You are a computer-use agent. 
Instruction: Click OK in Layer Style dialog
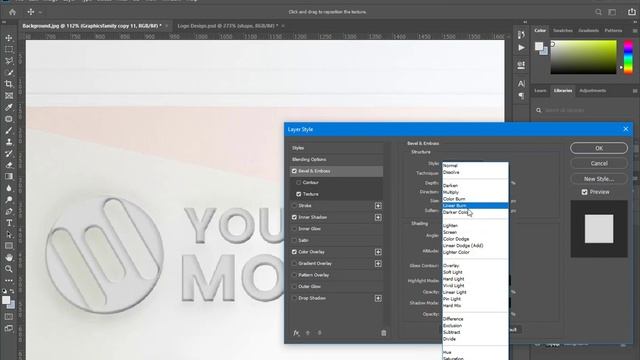coord(599,148)
